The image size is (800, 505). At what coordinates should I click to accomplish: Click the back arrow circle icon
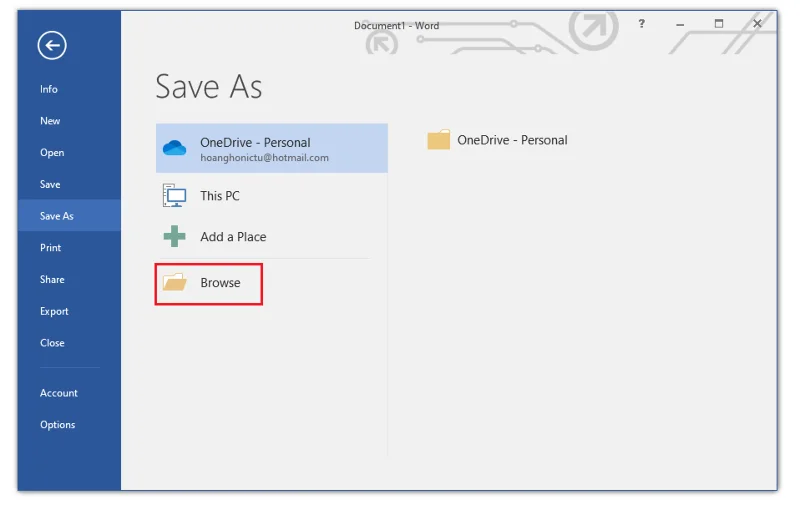pyautogui.click(x=52, y=45)
